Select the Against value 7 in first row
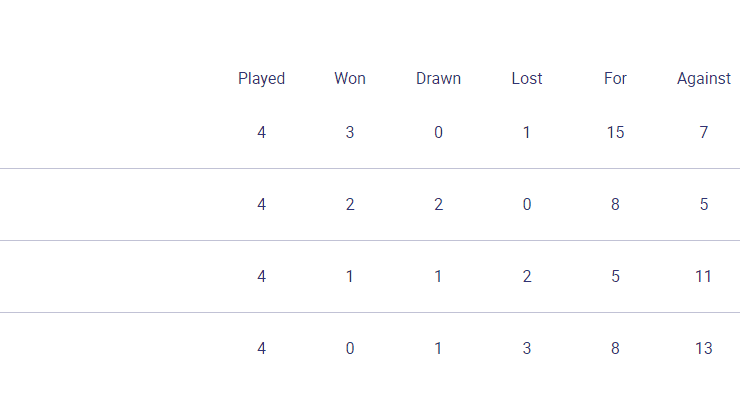This screenshot has width=740, height=402. coord(704,132)
